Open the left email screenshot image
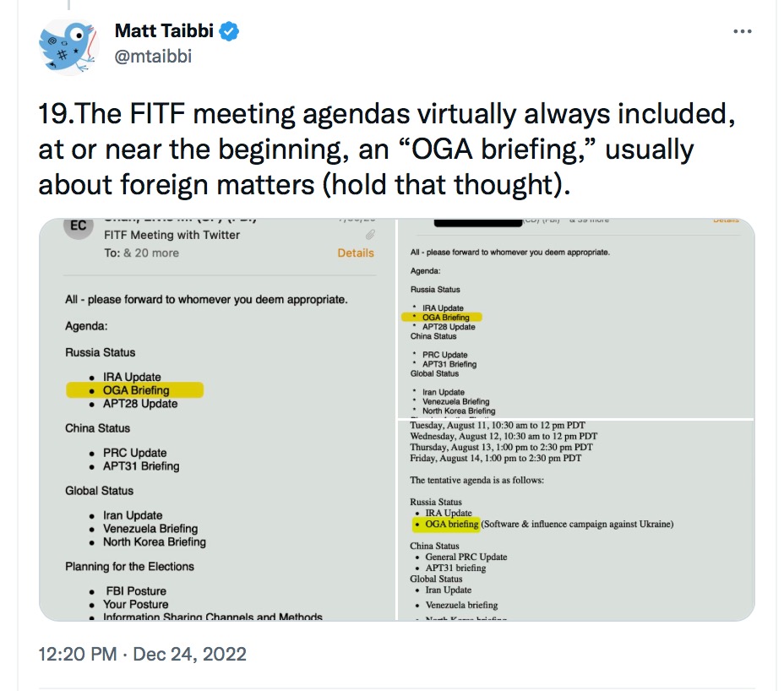 click(x=217, y=420)
